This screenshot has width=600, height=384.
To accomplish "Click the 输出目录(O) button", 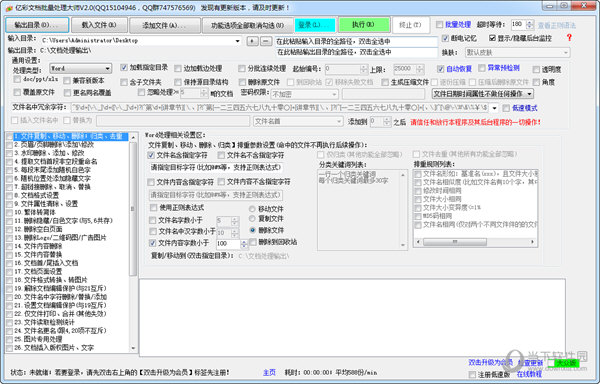I will pyautogui.click(x=37, y=25).
